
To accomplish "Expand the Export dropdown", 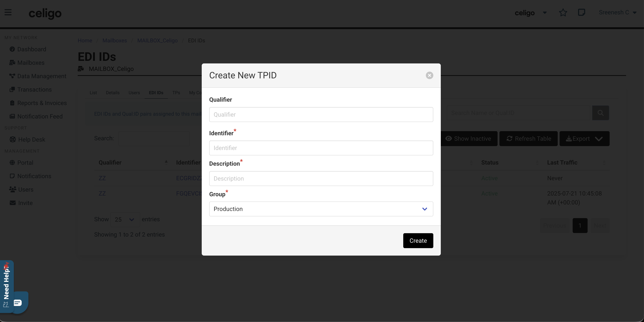I will [x=584, y=139].
